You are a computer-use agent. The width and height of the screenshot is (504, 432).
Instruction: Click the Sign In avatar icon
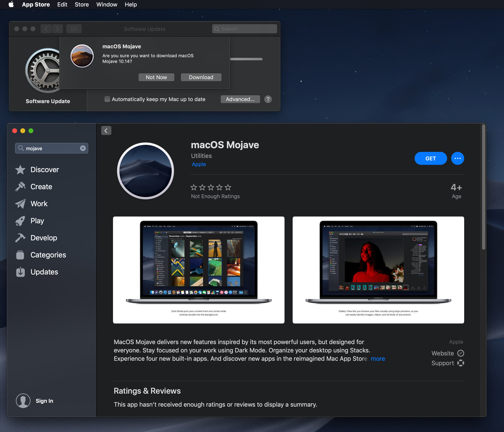coord(23,401)
